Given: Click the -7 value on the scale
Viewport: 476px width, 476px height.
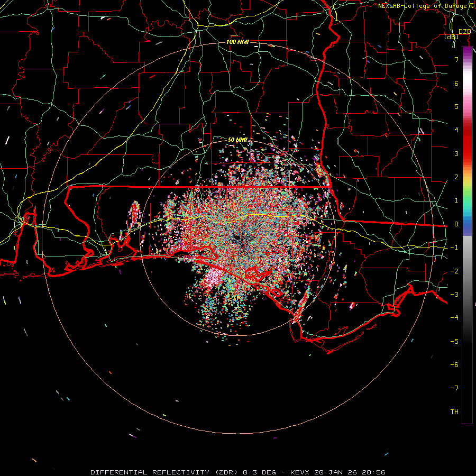Looking at the screenshot, I should (454, 388).
